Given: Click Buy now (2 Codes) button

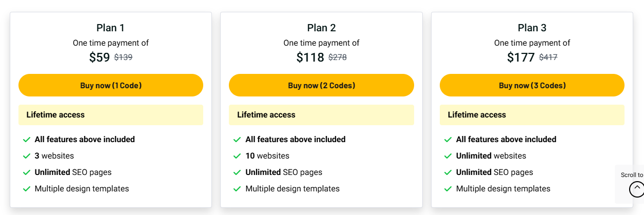Looking at the screenshot, I should [321, 85].
